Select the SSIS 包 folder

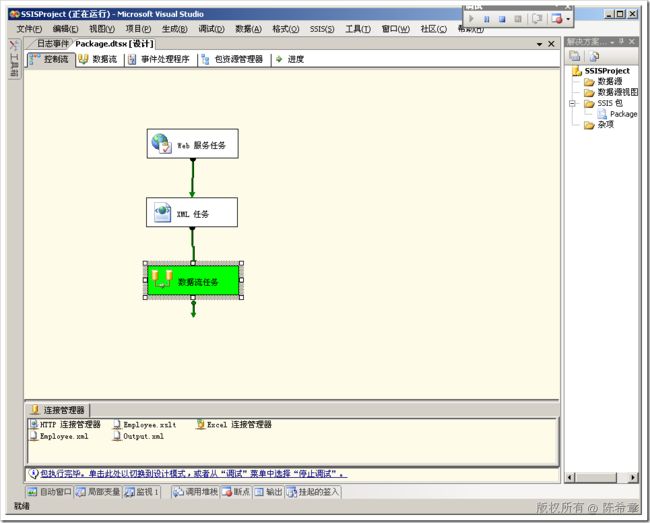pyautogui.click(x=603, y=103)
